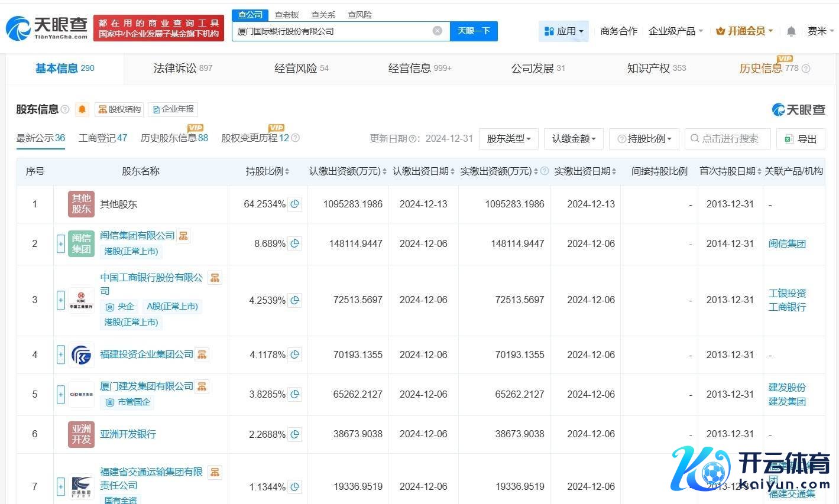
Task: Sort table by 持股比例 column header
Action: (x=267, y=171)
